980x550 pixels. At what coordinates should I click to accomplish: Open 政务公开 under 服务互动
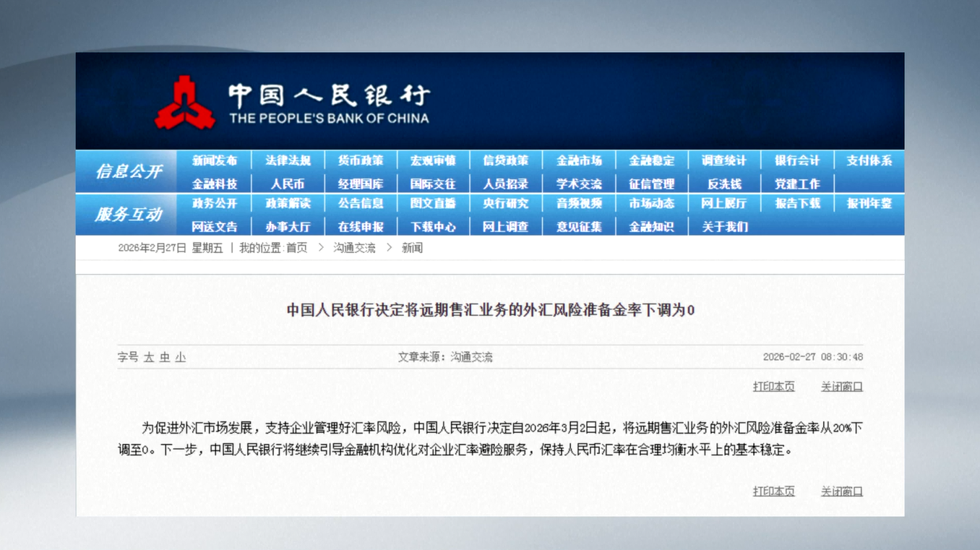(215, 204)
